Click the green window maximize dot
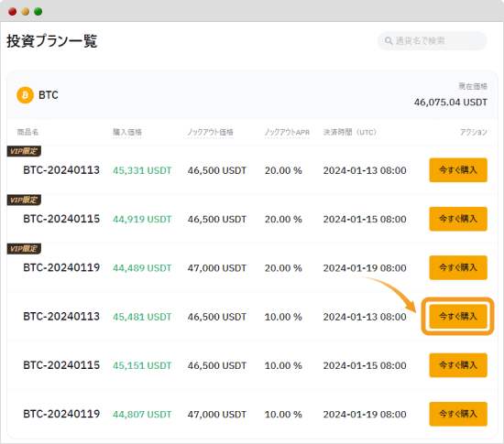Screen dimensions: 504x444 [x=38, y=12]
